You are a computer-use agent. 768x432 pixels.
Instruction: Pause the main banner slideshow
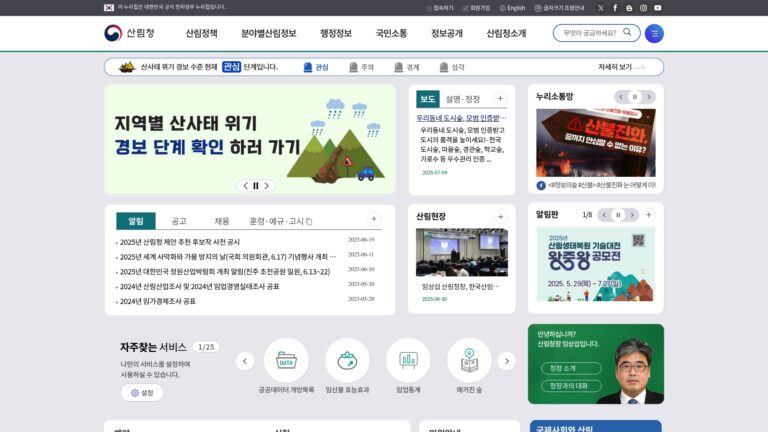[256, 186]
